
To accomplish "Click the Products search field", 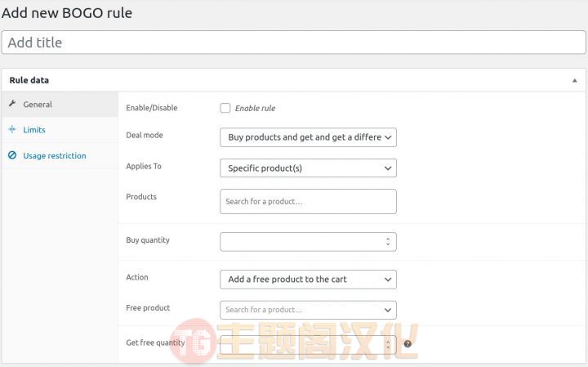I will 308,202.
